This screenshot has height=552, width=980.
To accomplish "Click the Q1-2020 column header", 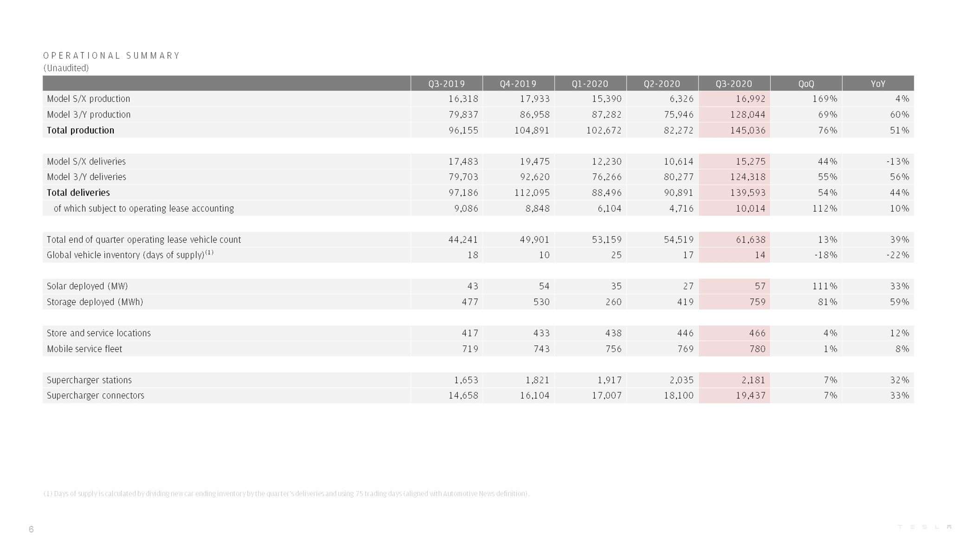I will pos(590,84).
